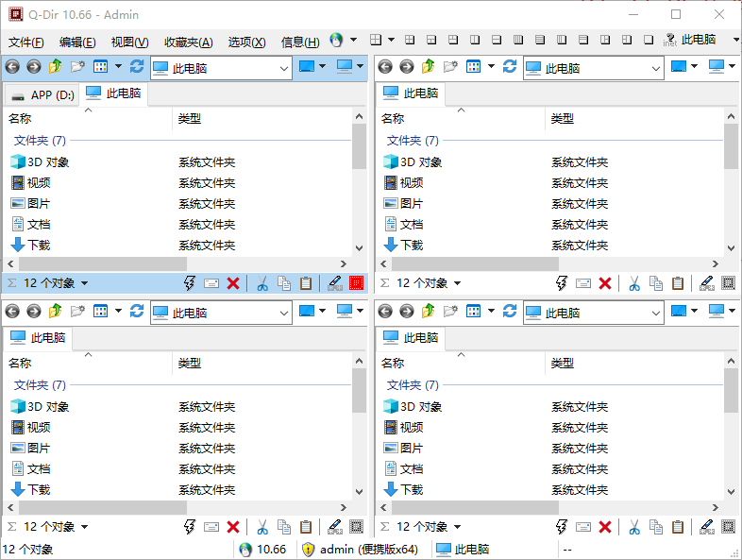Viewport: 742px width, 560px height.
Task: Click up-folder icon in top-right pane
Action: pos(428,67)
